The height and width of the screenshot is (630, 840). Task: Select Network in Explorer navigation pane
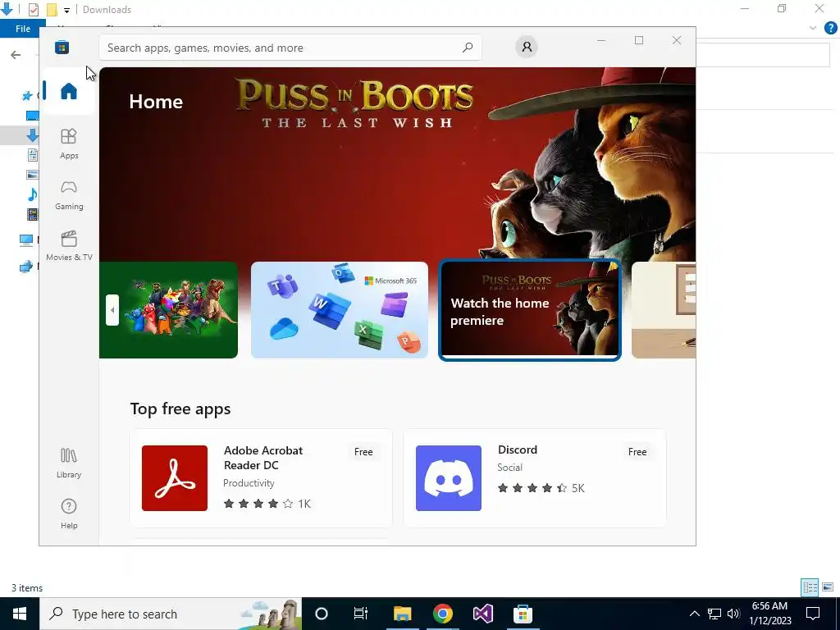coord(26,267)
